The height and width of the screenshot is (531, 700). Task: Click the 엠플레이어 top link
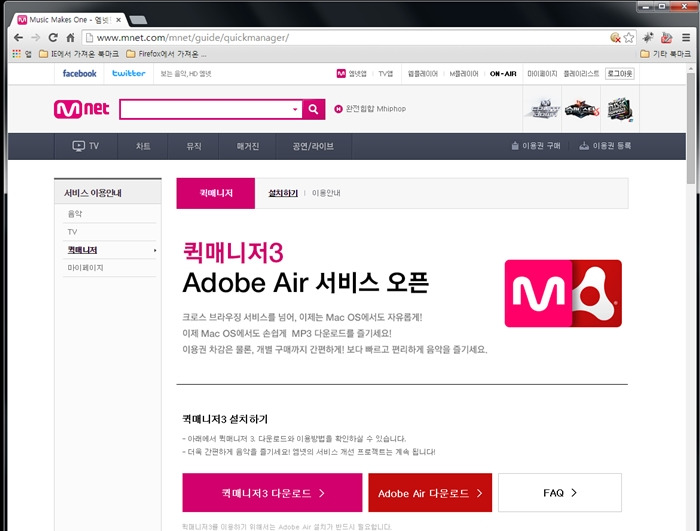pyautogui.click(x=422, y=74)
